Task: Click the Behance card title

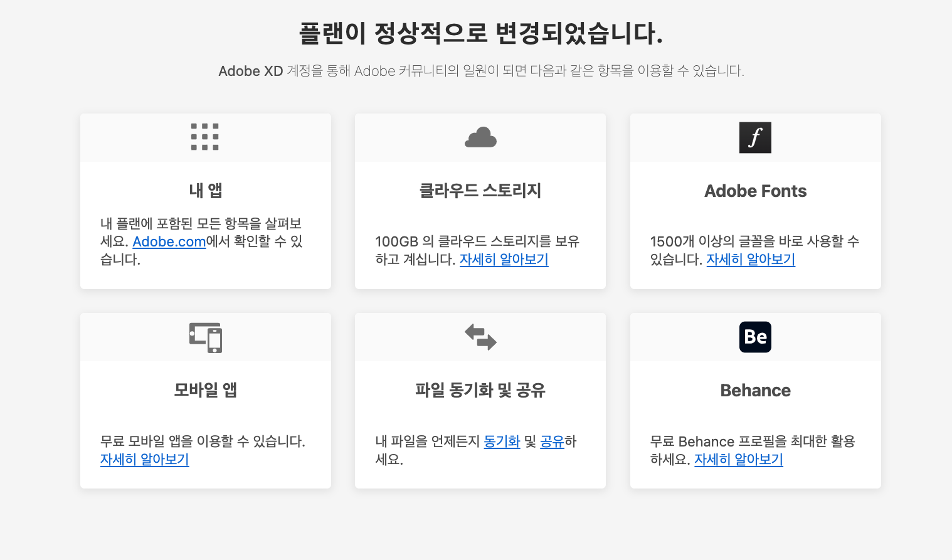Action: point(755,390)
